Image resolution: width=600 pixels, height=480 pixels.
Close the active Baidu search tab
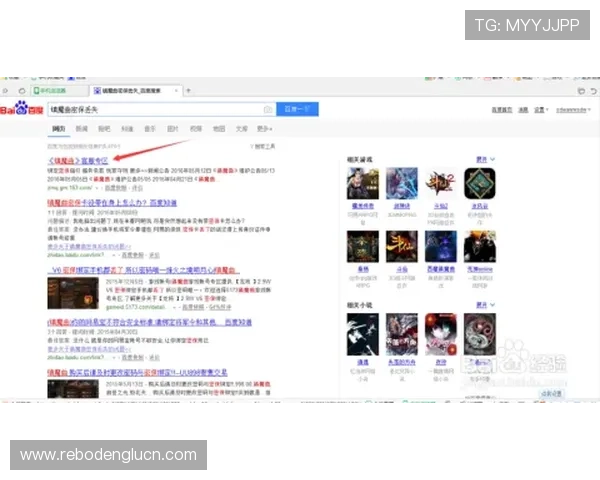pyautogui.click(x=176, y=90)
